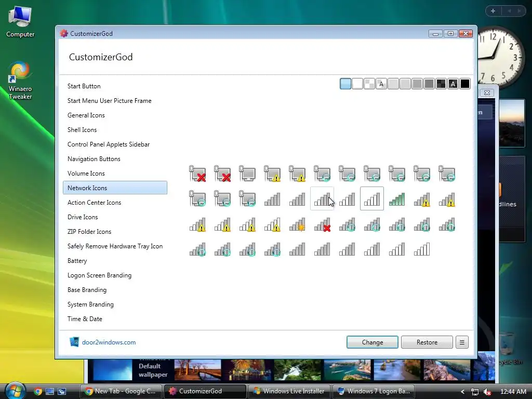Select the light blue background swatch
The height and width of the screenshot is (399, 532).
(345, 84)
